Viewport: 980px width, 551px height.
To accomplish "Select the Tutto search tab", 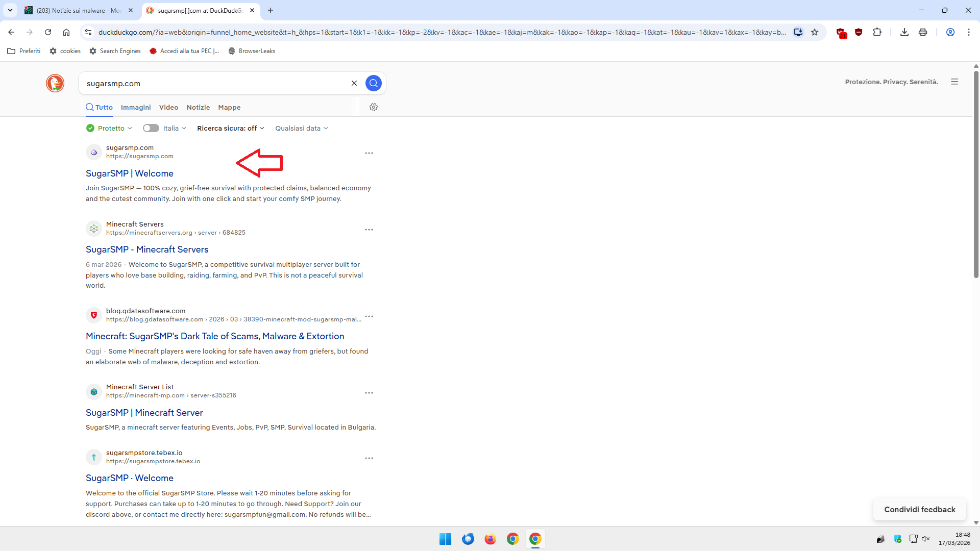I will coord(99,107).
